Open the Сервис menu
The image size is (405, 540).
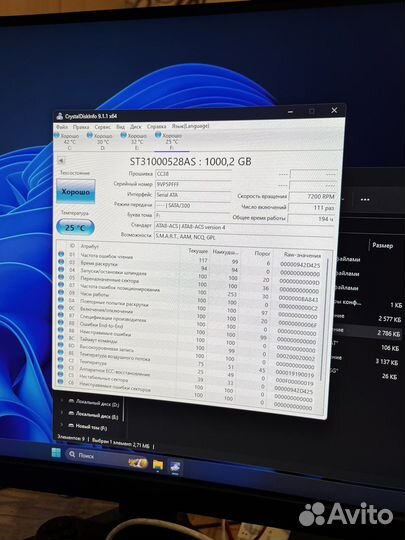tap(103, 127)
